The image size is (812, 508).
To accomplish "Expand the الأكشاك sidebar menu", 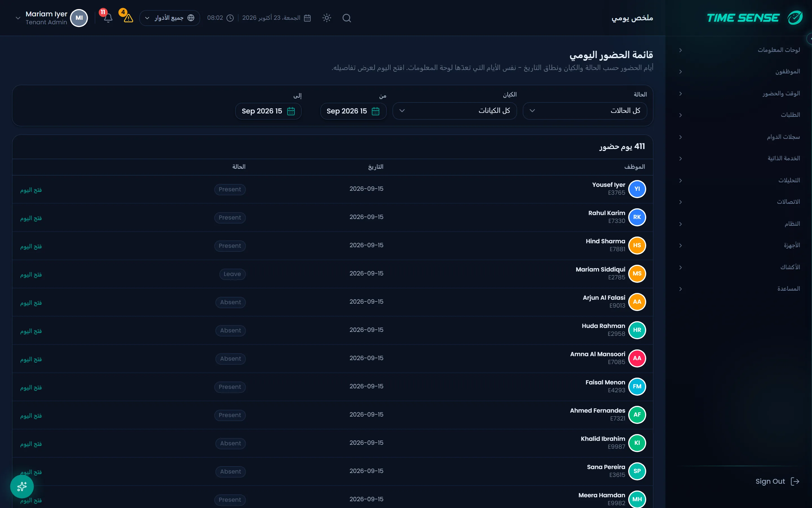I will click(740, 268).
